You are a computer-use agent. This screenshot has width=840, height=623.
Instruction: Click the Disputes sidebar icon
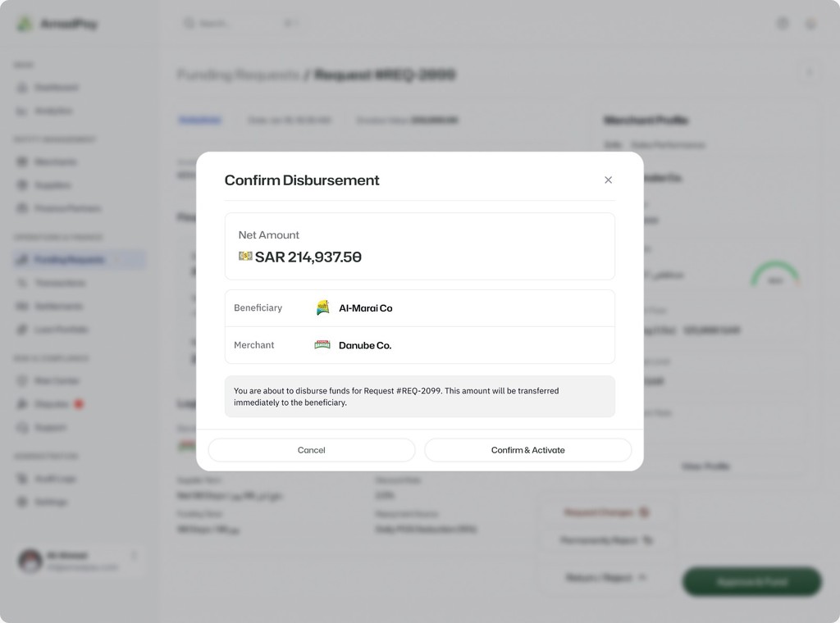click(21, 404)
